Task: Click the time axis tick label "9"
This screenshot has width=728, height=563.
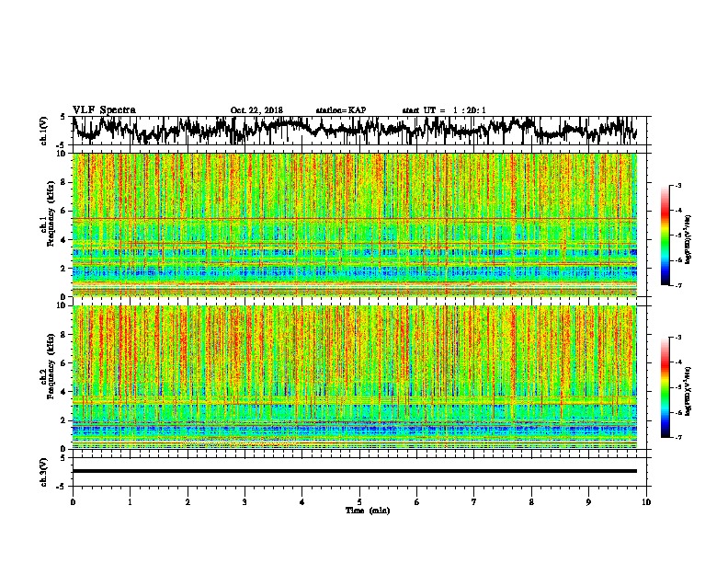Action: [588, 502]
